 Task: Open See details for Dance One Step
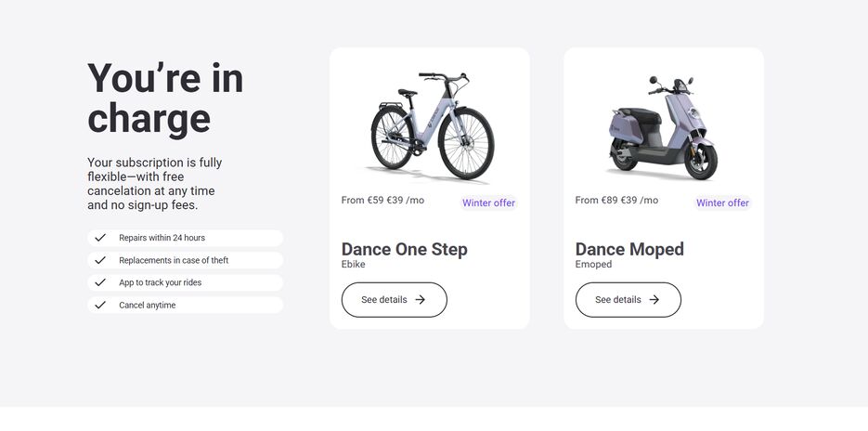click(x=395, y=300)
